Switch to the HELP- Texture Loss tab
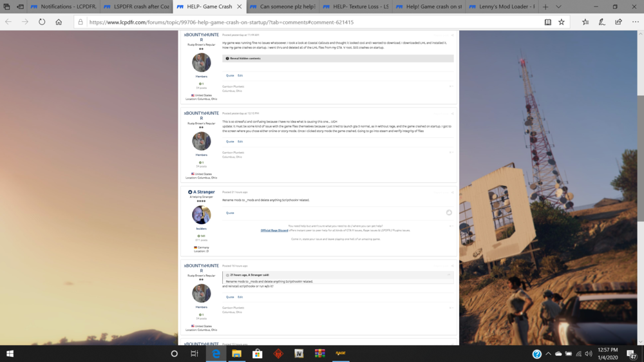Screen dimensions: 644x362 pyautogui.click(x=356, y=6)
